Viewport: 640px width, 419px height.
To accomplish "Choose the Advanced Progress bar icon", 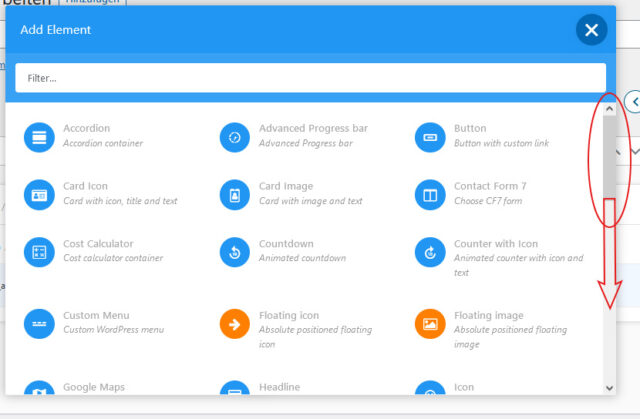I will 235,137.
